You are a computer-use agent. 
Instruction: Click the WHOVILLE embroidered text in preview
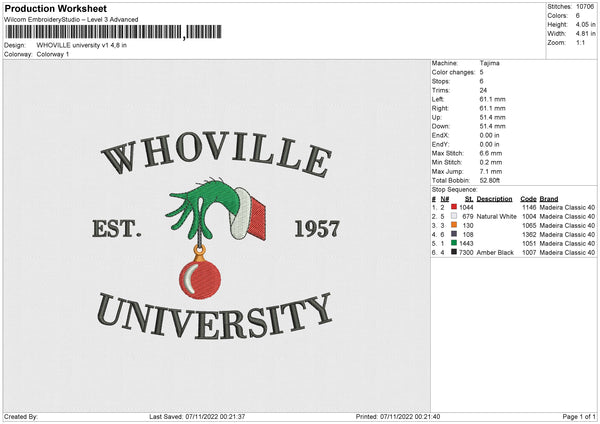point(217,153)
